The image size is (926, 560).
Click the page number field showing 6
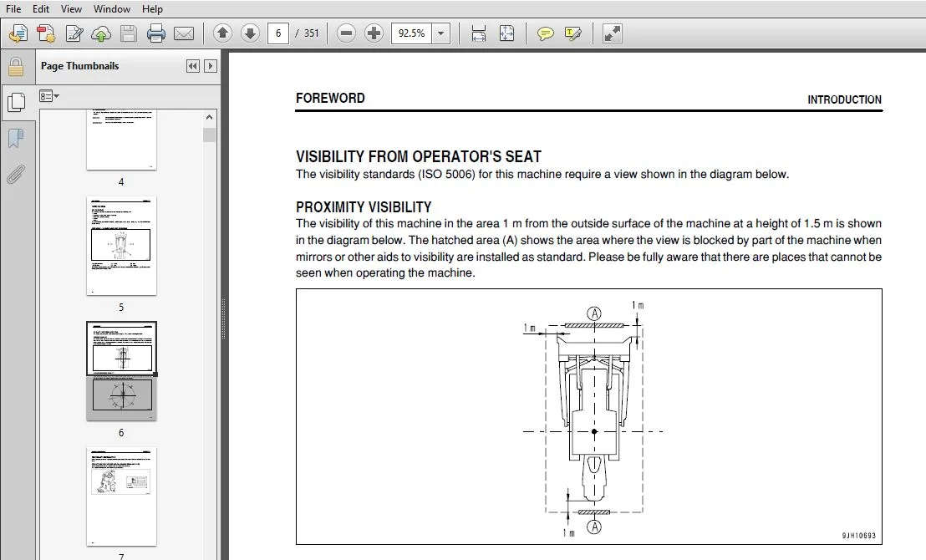pyautogui.click(x=278, y=33)
